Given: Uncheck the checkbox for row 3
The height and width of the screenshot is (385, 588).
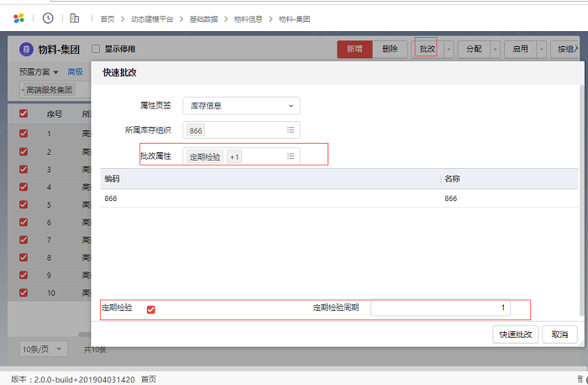Looking at the screenshot, I should [24, 169].
